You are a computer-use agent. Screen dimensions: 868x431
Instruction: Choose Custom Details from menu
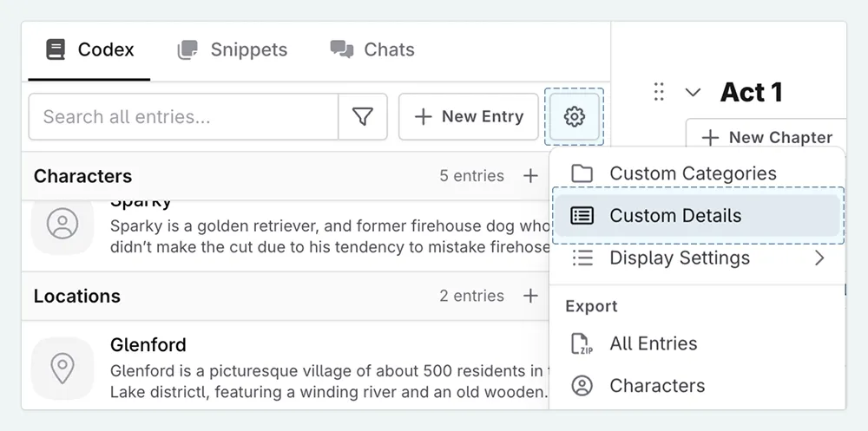pyautogui.click(x=675, y=216)
